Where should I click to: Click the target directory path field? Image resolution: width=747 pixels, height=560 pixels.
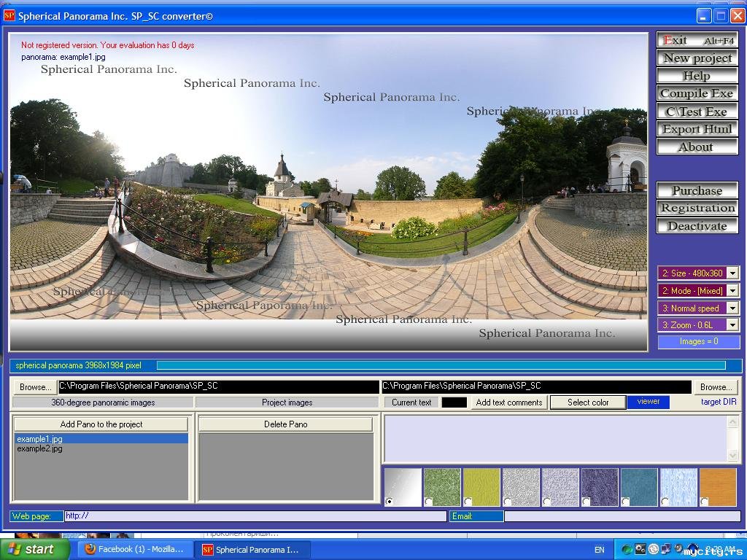[x=536, y=386]
